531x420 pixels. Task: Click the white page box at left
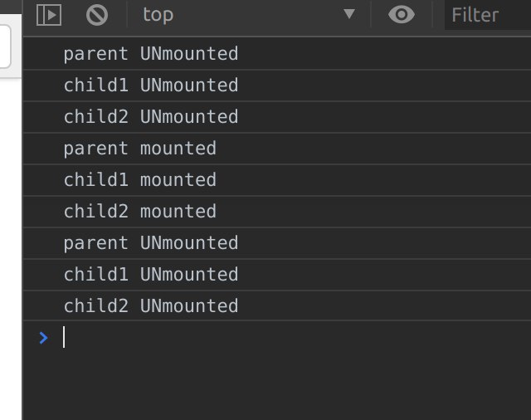(x=5, y=46)
